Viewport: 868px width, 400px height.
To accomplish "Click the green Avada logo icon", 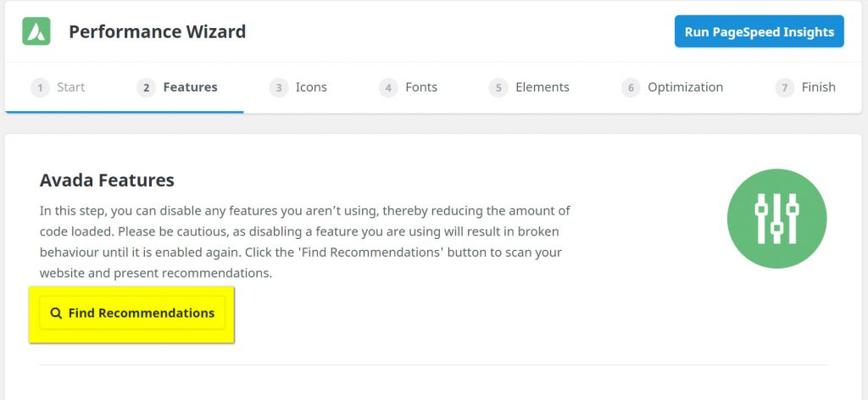I will pyautogui.click(x=36, y=32).
